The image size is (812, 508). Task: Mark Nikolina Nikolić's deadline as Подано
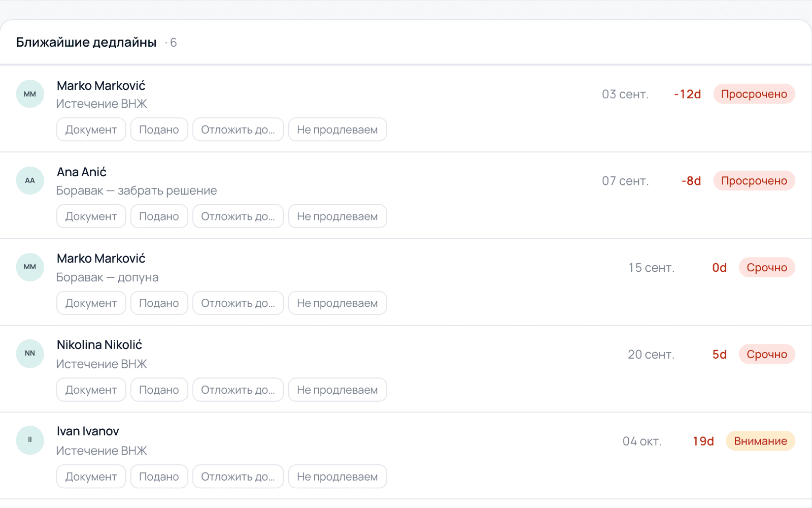pyautogui.click(x=159, y=390)
